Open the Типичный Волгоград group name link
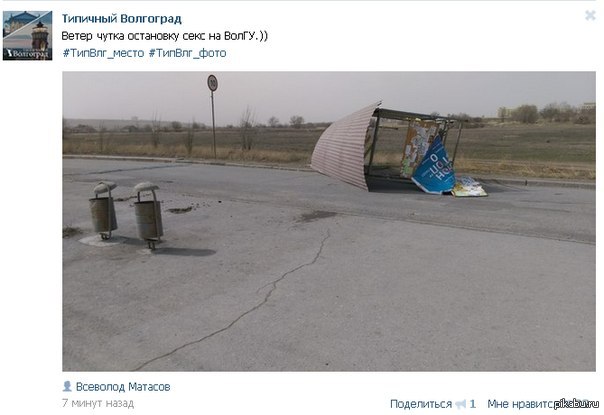The image size is (604, 415). (121, 18)
